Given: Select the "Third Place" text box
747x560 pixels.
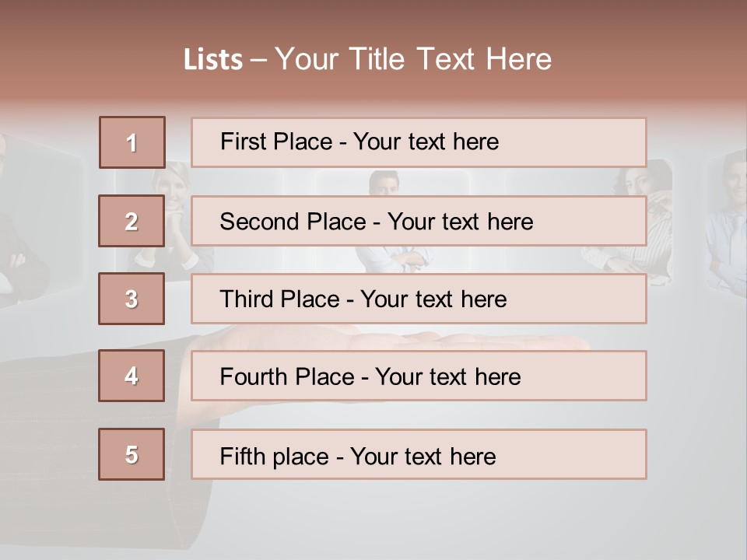Looking at the screenshot, I should point(419,299).
